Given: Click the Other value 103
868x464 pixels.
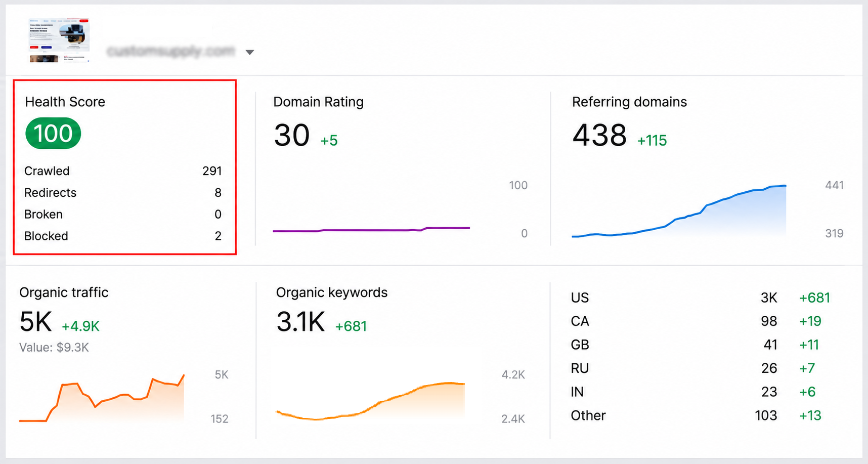Looking at the screenshot, I should pyautogui.click(x=766, y=415).
